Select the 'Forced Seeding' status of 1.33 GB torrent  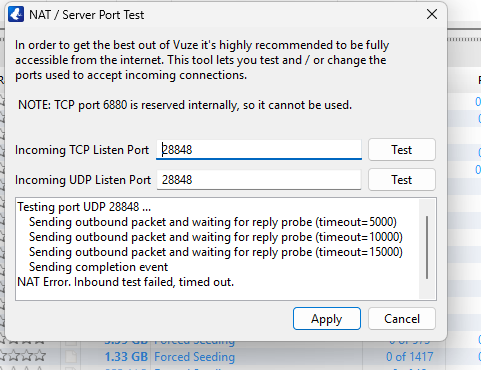pyautogui.click(x=194, y=357)
